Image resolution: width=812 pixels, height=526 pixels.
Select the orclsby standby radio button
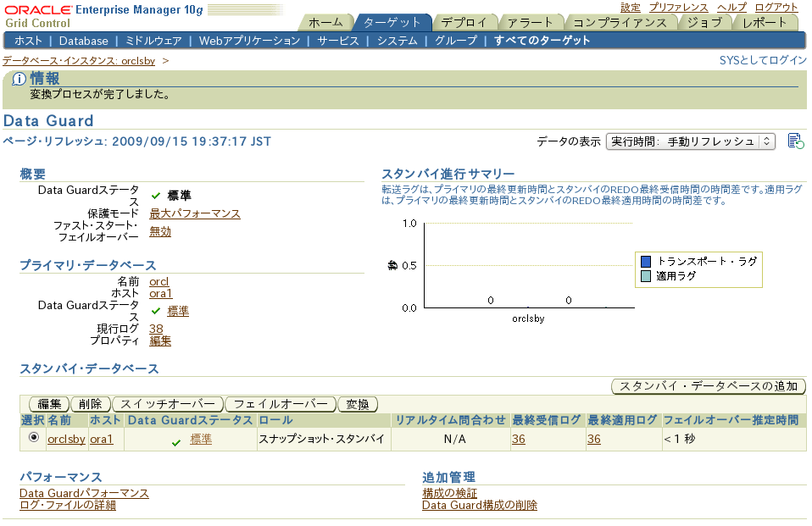pyautogui.click(x=34, y=437)
